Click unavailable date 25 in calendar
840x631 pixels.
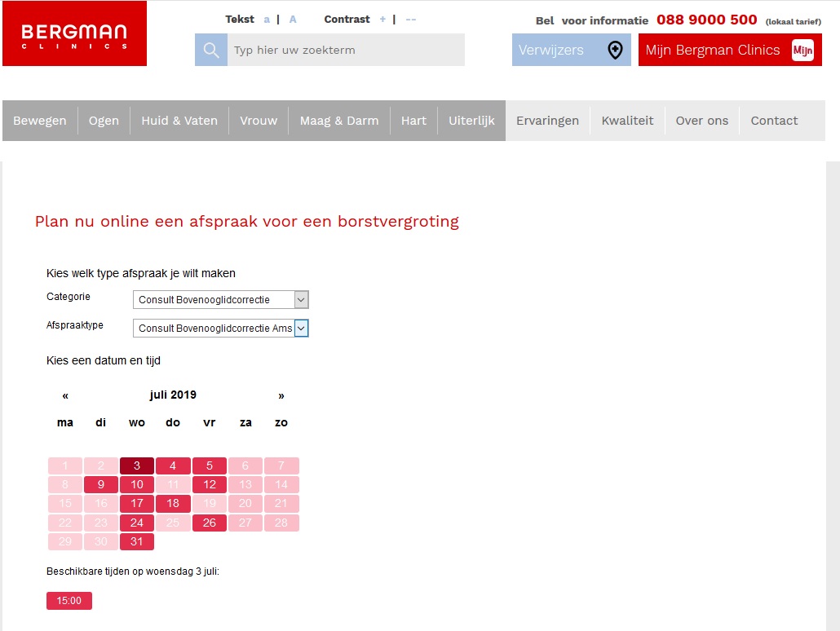coord(173,523)
